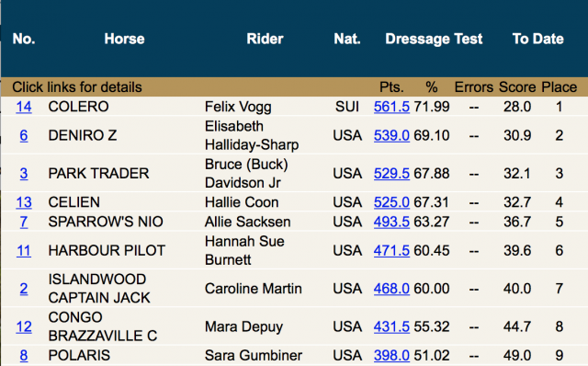View dressage points 398.0 details
Image resolution: width=588 pixels, height=366 pixels.
click(391, 355)
